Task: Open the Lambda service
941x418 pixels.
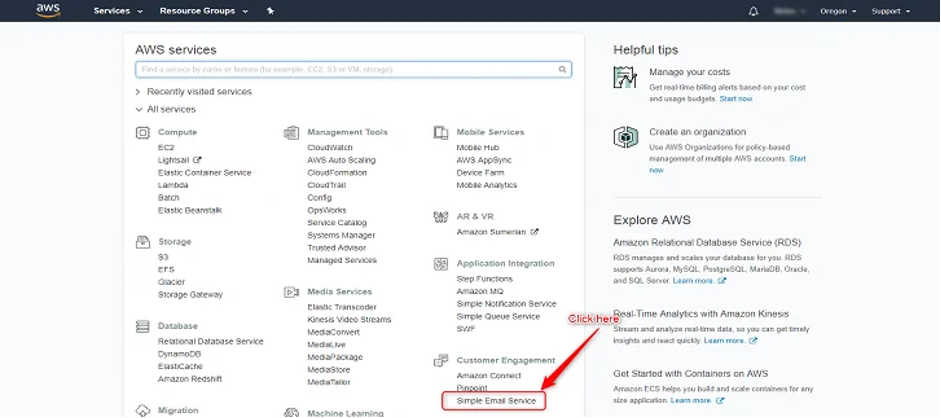Action: [x=173, y=185]
